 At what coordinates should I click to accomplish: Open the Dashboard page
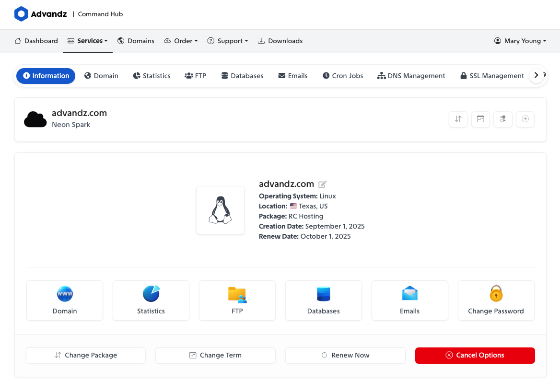click(36, 41)
